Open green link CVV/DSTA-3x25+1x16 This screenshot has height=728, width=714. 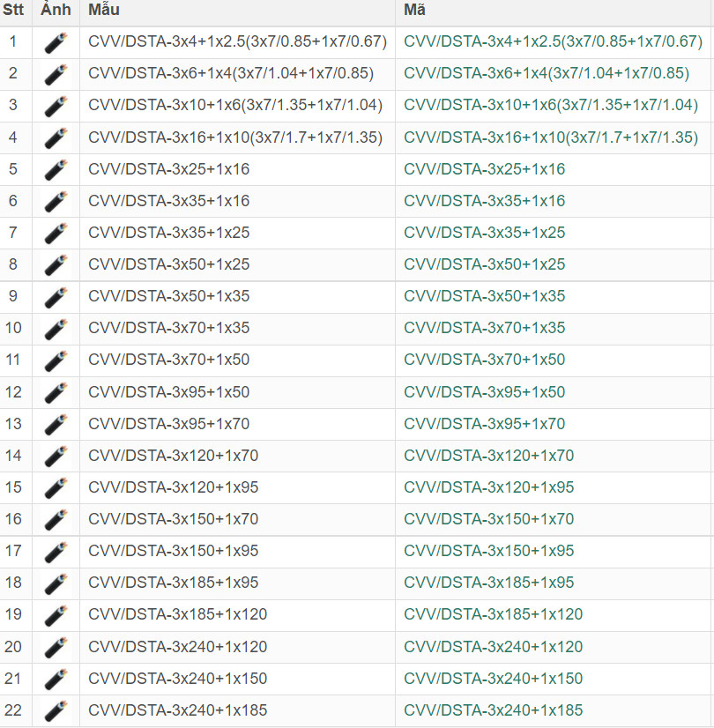pos(484,169)
